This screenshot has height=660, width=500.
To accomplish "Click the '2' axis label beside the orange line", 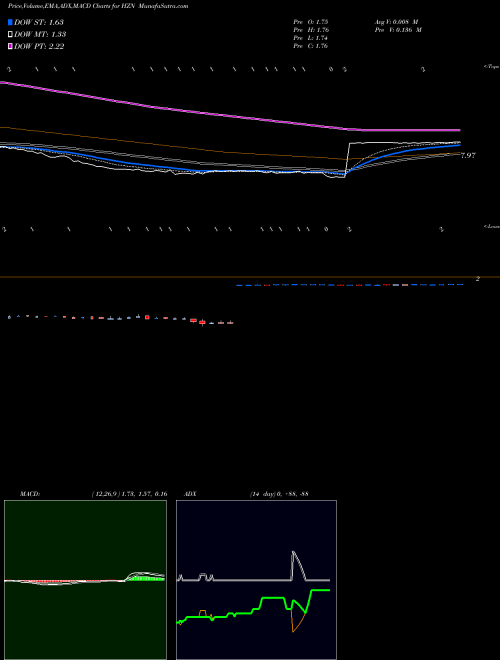I will pyautogui.click(x=478, y=279).
